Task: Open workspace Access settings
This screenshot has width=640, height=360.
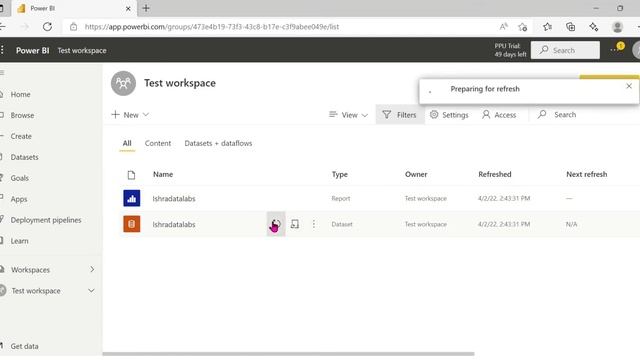Action: pos(499,115)
